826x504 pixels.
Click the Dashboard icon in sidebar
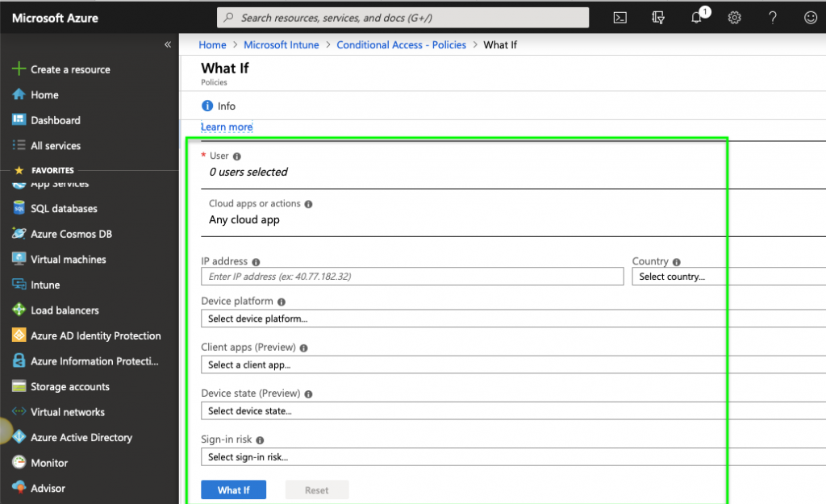pyautogui.click(x=19, y=119)
